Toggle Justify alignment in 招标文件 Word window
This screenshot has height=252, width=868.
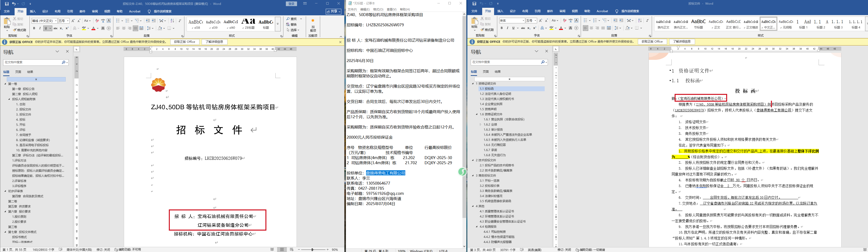(135, 28)
